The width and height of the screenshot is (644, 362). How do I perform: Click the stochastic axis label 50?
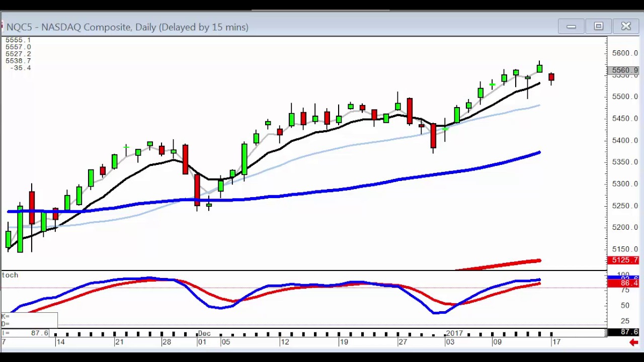pyautogui.click(x=625, y=306)
